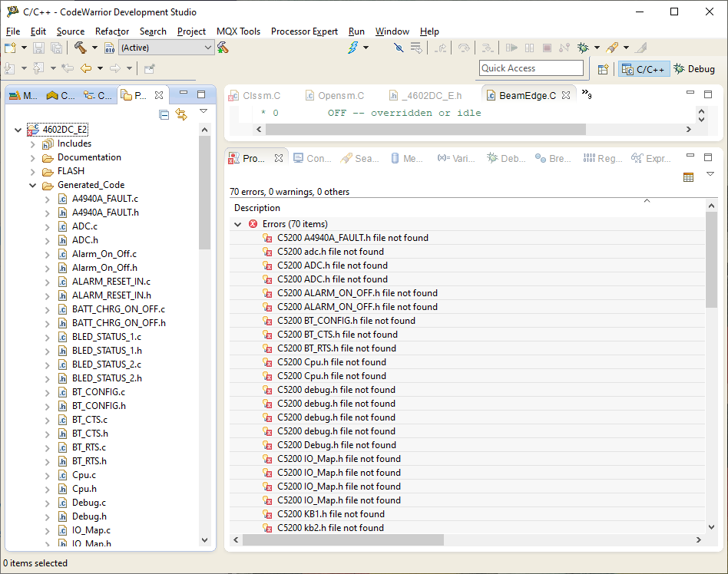Select BT_CONFIG.h in project tree

point(99,406)
